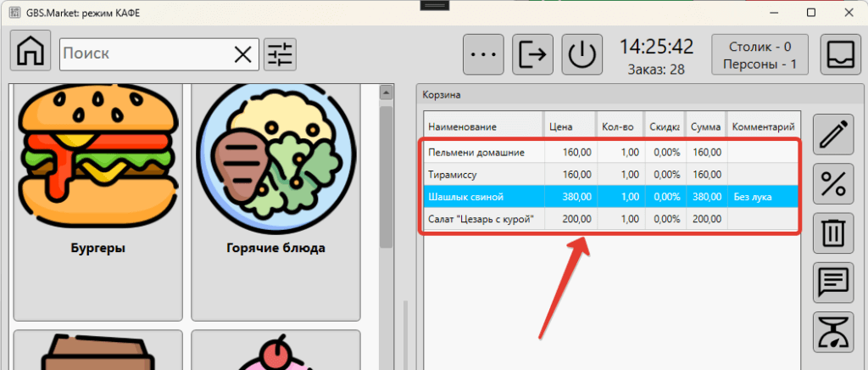Add comment with speech bubble icon
868x370 pixels.
pos(832,282)
